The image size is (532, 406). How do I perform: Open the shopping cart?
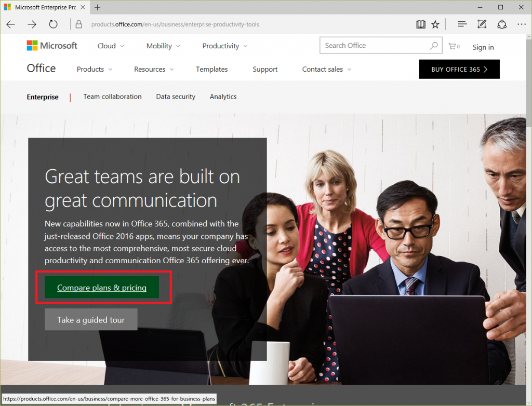(454, 46)
